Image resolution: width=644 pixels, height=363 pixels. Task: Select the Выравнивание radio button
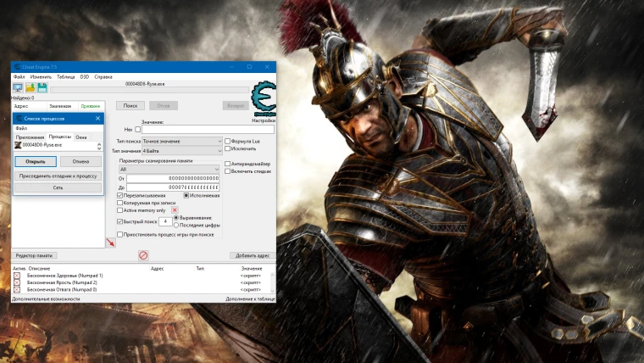point(176,217)
